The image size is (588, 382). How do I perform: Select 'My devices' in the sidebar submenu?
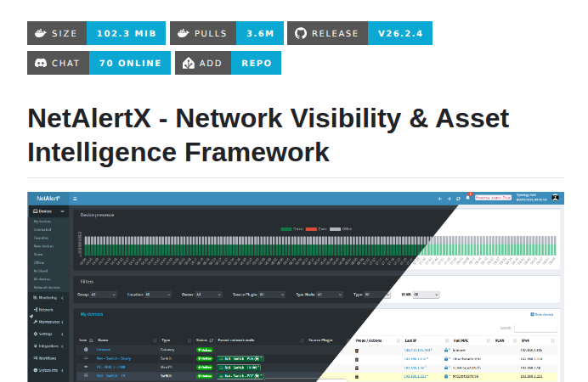[42, 222]
